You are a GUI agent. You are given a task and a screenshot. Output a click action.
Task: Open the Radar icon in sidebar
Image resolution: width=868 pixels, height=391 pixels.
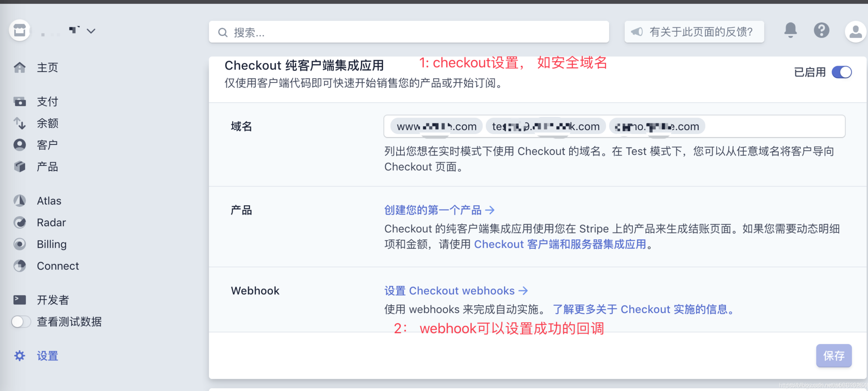coord(20,222)
